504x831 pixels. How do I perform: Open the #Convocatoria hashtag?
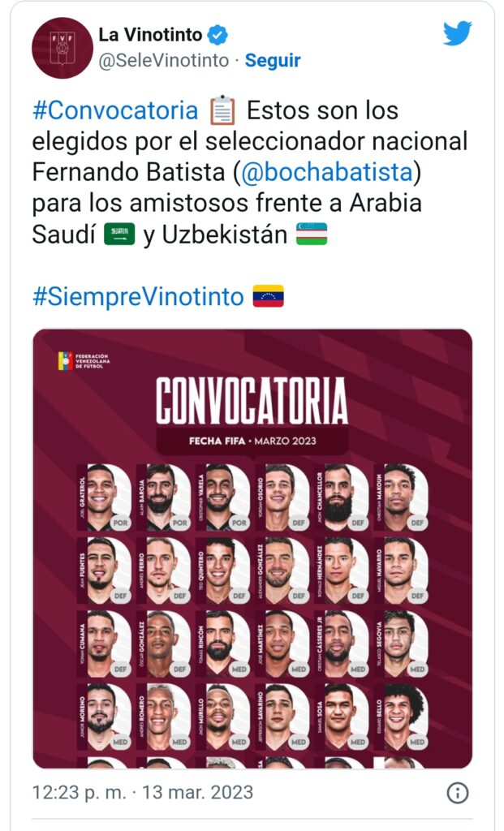coord(114,110)
